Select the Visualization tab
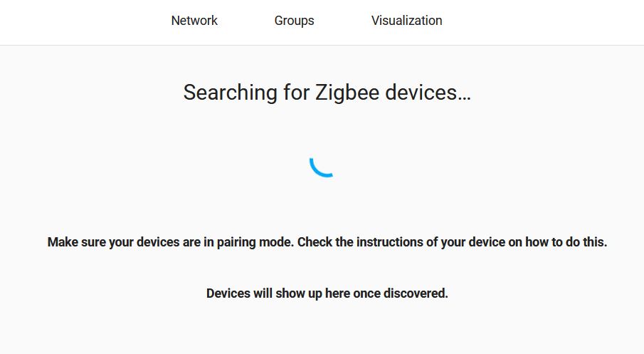The width and height of the screenshot is (644, 354). tap(406, 21)
